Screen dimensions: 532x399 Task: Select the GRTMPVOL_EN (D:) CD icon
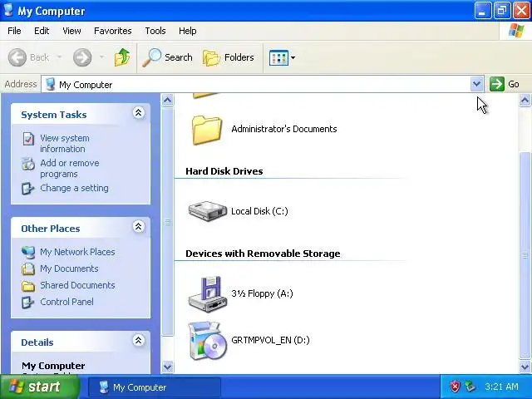(x=208, y=341)
